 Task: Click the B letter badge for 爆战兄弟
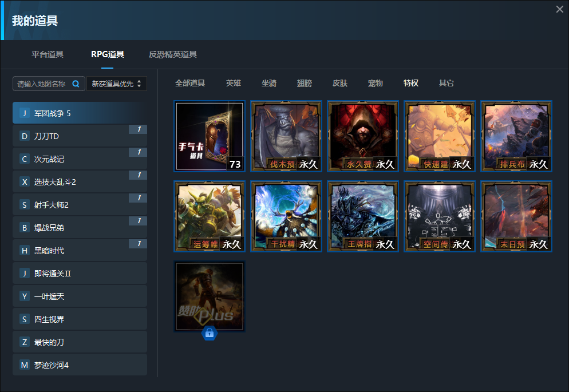click(x=24, y=227)
